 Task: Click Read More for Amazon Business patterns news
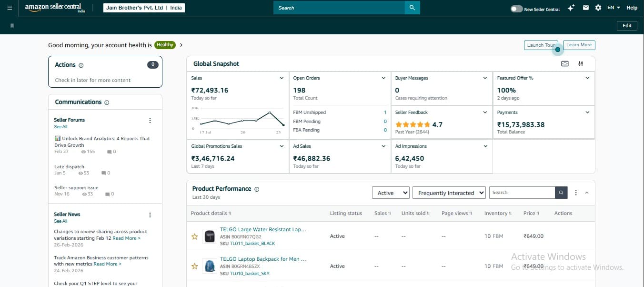[x=107, y=264]
